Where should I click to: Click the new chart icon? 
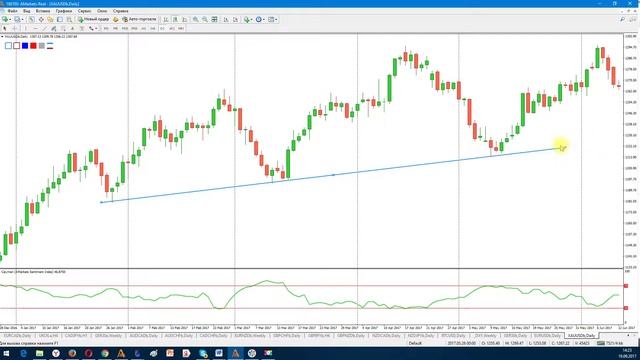pyautogui.click(x=5, y=19)
